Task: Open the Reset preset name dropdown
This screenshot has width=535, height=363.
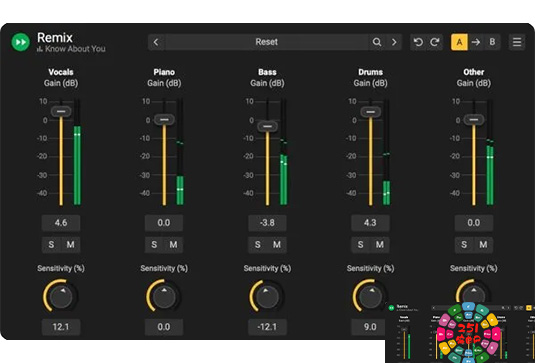Action: [266, 42]
